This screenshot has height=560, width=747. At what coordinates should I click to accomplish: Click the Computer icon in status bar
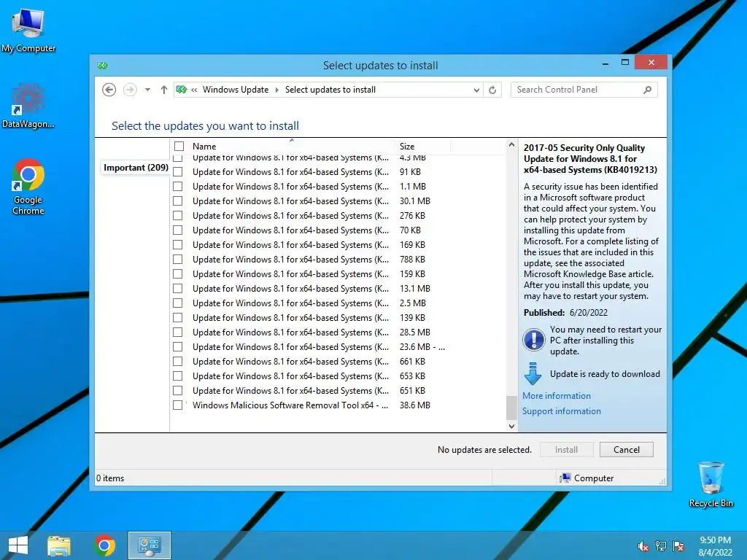click(565, 478)
